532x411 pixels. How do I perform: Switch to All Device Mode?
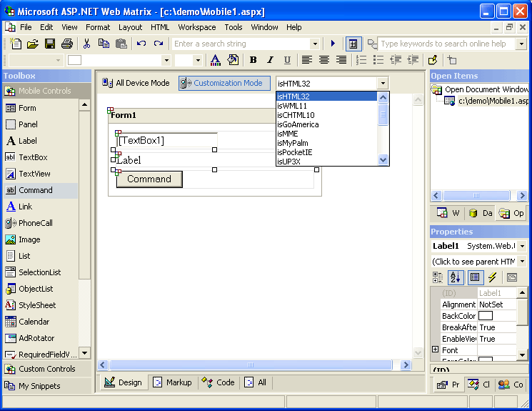tap(136, 83)
